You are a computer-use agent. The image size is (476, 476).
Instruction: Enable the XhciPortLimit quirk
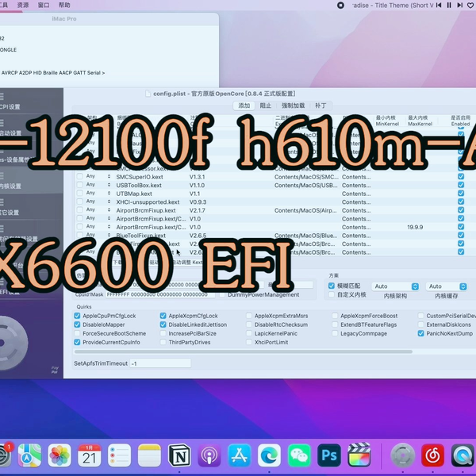(249, 342)
